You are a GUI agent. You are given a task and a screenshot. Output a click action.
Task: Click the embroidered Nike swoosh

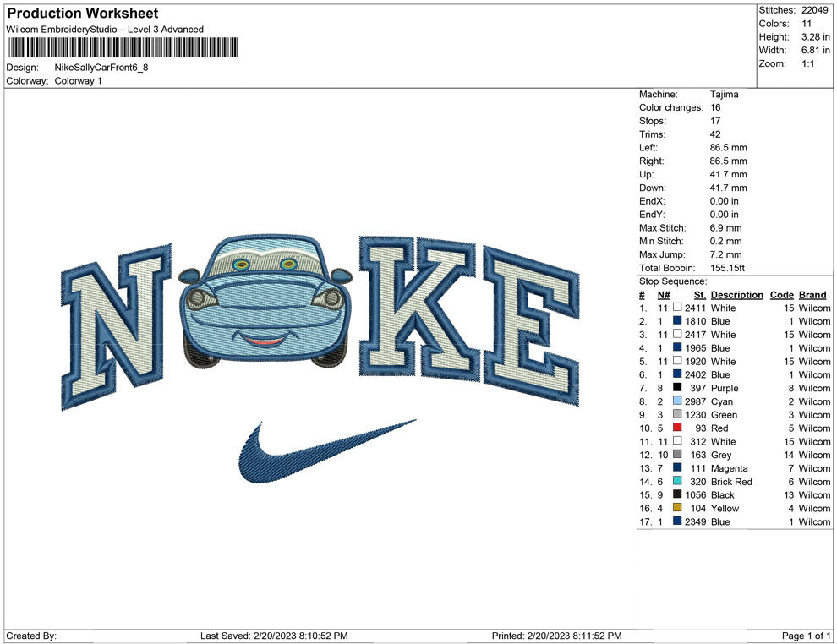(x=326, y=451)
